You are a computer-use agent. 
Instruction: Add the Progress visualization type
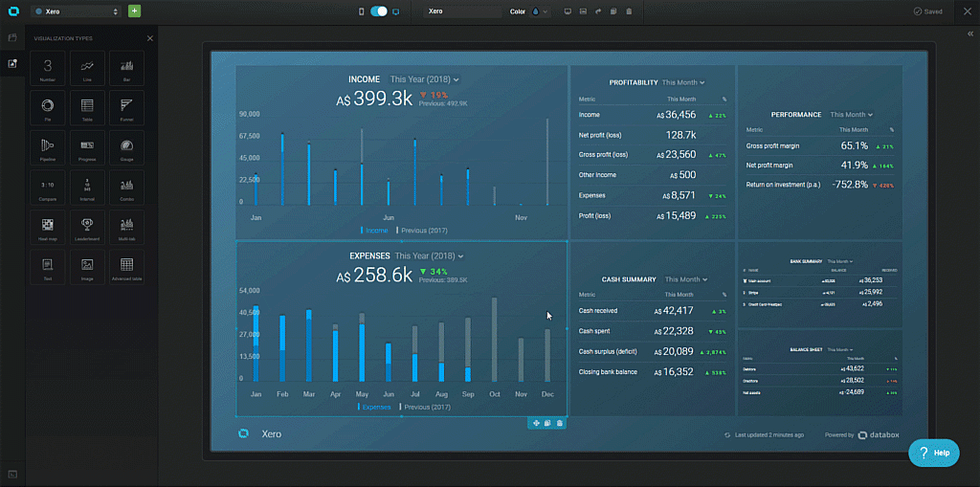coord(87,148)
